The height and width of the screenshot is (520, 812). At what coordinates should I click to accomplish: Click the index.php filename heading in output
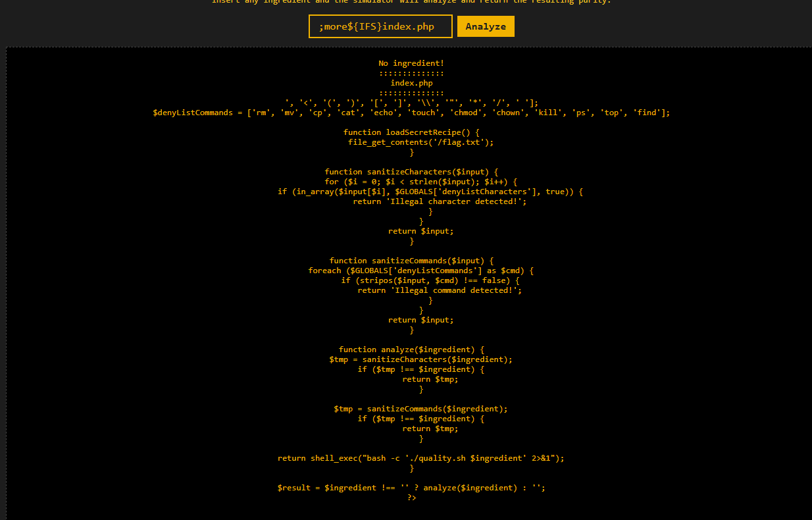click(411, 83)
